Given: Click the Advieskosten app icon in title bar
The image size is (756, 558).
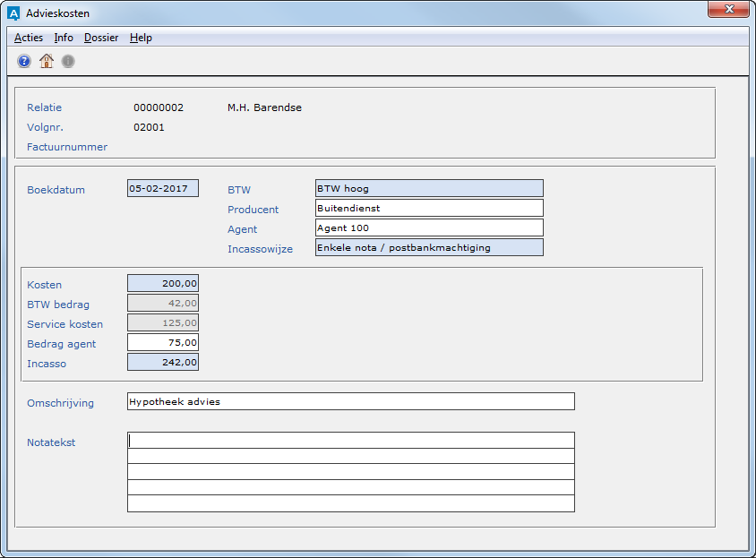Looking at the screenshot, I should 13,13.
